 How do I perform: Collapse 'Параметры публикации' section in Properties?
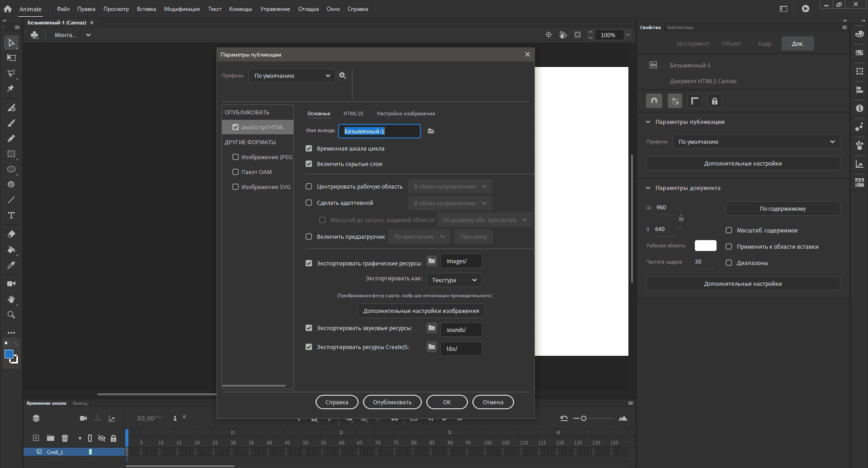click(x=648, y=122)
